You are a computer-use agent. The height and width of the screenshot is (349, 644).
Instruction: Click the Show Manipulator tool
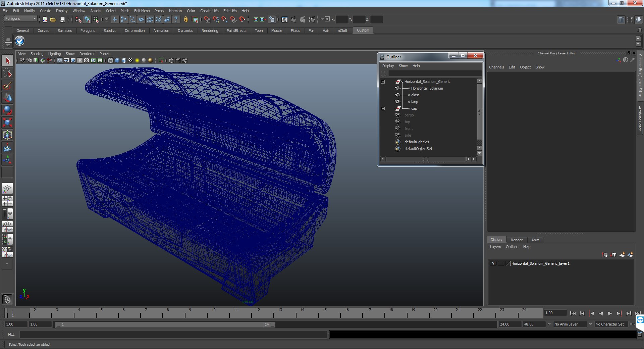7,160
